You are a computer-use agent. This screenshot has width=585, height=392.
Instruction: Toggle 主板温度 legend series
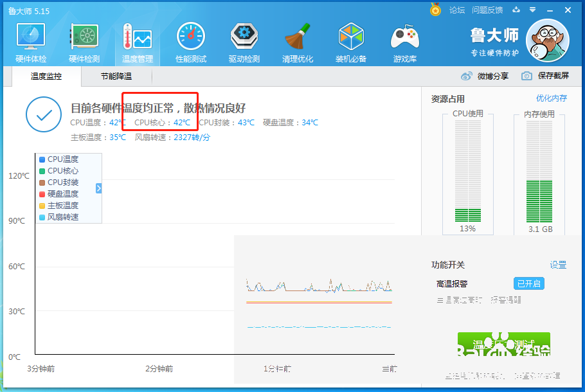point(59,206)
